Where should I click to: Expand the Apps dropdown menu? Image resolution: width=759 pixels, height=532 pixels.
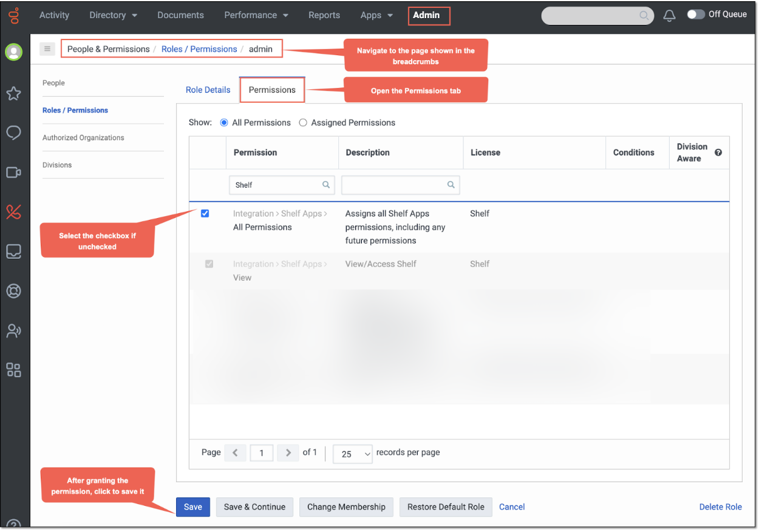[x=376, y=15]
